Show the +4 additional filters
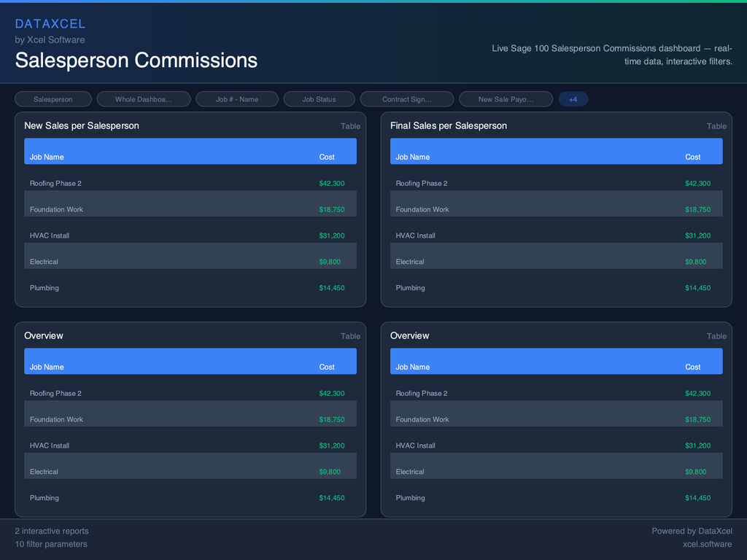 573,99
